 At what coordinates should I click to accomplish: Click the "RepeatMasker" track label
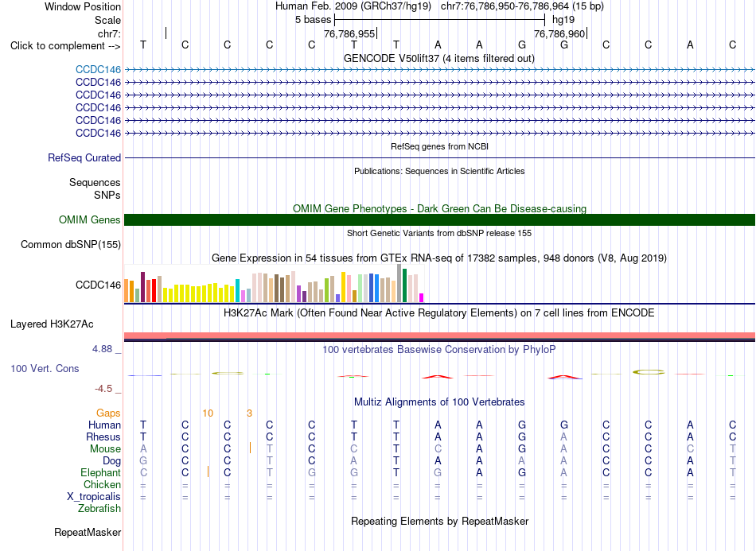(x=88, y=532)
